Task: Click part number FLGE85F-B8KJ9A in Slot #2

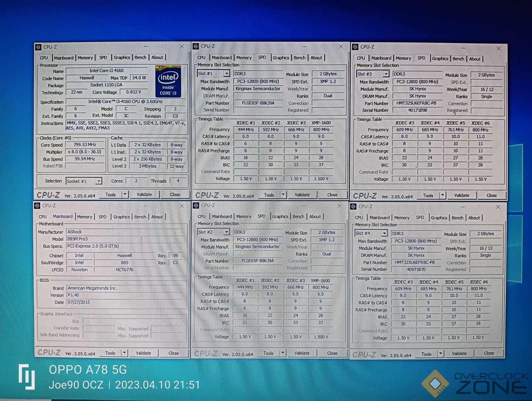Action: [258, 261]
